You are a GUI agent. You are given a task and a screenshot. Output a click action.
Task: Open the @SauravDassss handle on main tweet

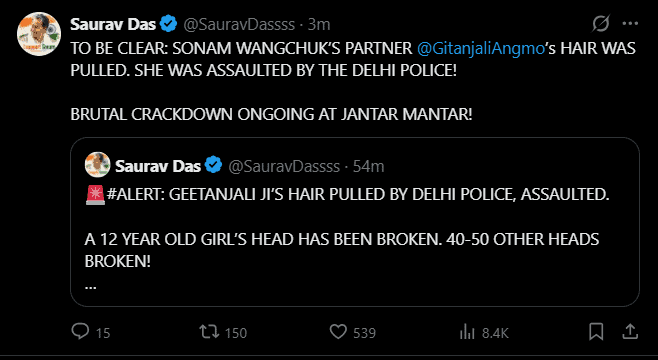pos(239,25)
